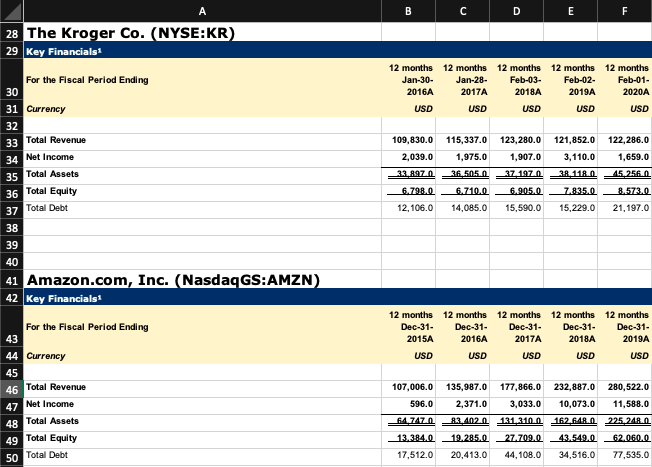Click Amazon.com, Inc. title cell
652x467 pixels.
tap(203, 279)
